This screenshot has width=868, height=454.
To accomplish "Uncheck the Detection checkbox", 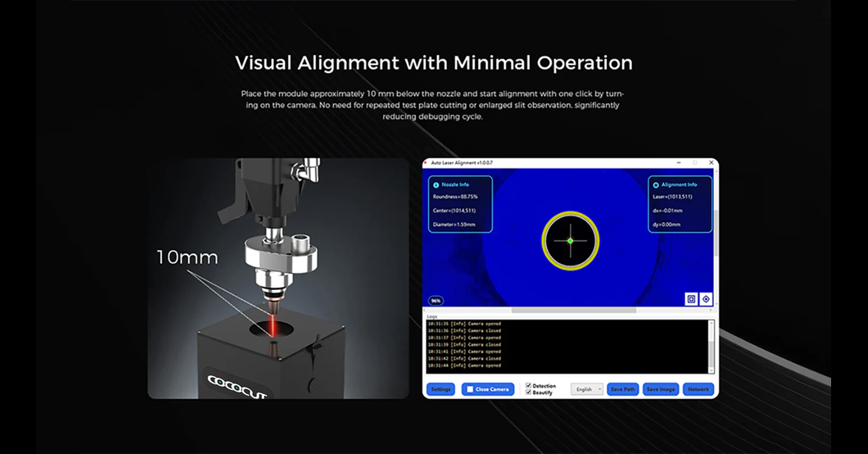I will click(x=529, y=386).
